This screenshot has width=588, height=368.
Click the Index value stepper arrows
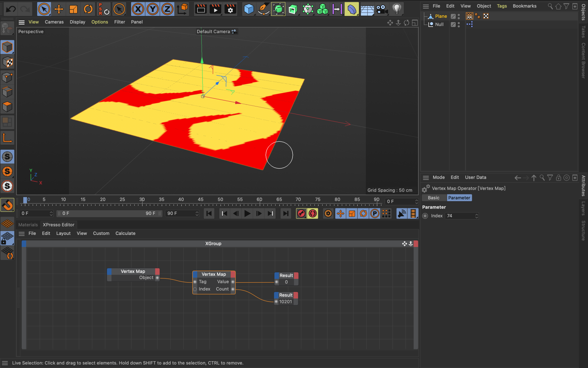477,216
